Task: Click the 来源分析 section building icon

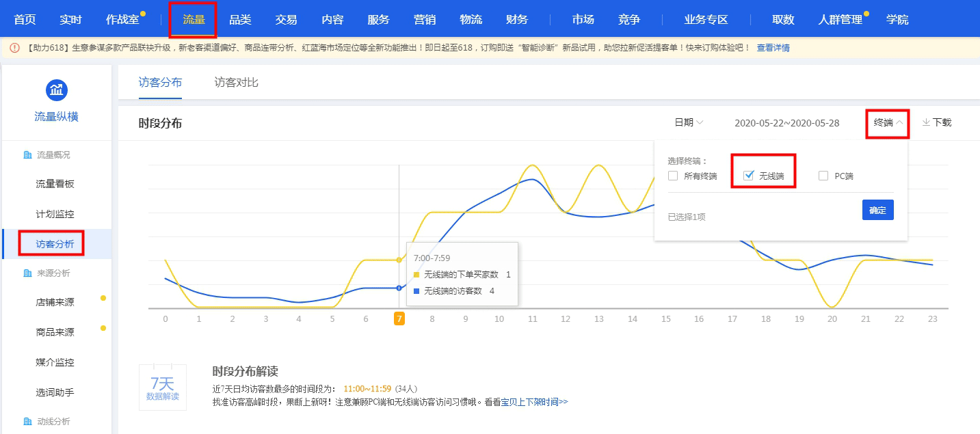Action: pyautogui.click(x=27, y=273)
